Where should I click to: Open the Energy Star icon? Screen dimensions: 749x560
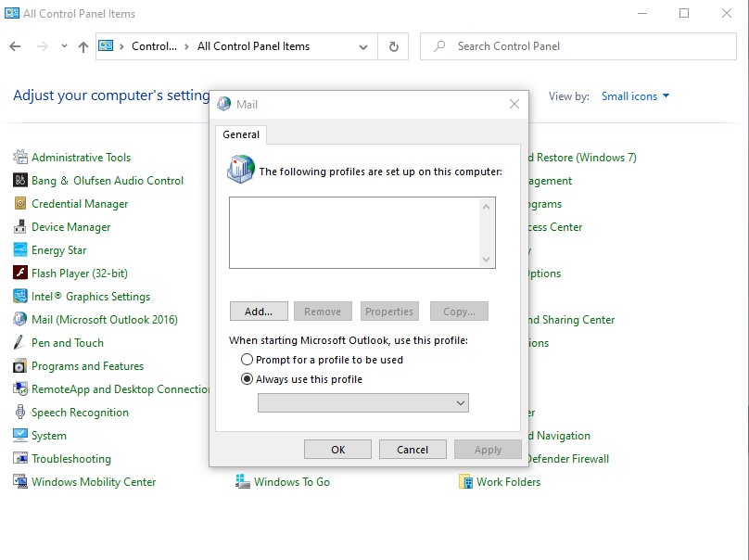[x=20, y=250]
